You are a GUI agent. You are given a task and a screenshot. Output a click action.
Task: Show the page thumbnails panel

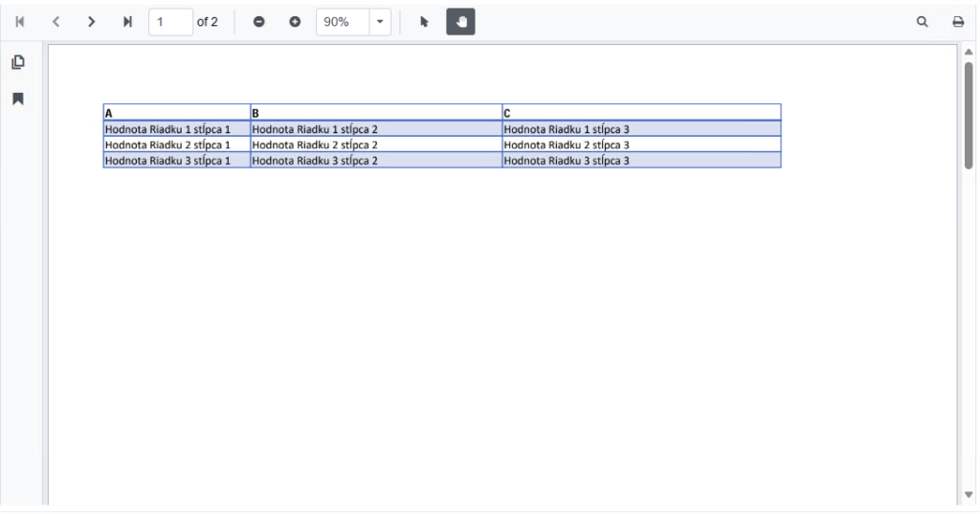(x=17, y=63)
